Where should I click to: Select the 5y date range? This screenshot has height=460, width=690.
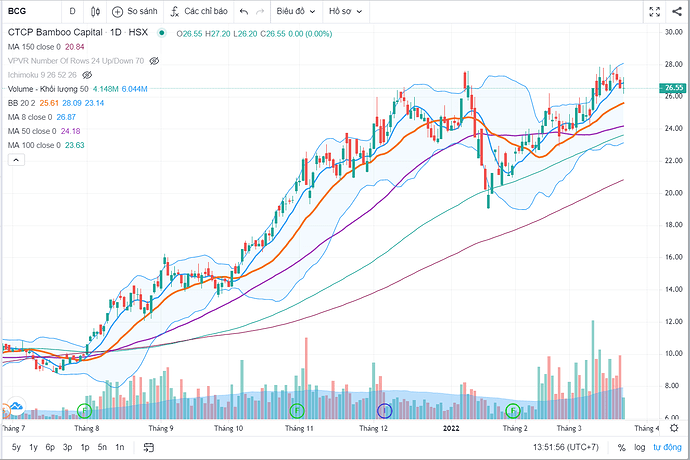16,446
